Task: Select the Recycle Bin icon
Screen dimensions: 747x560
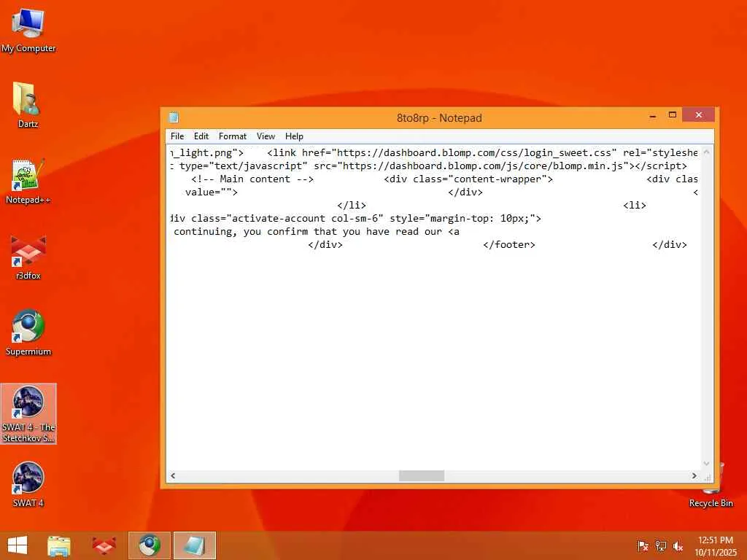Action: tap(711, 486)
